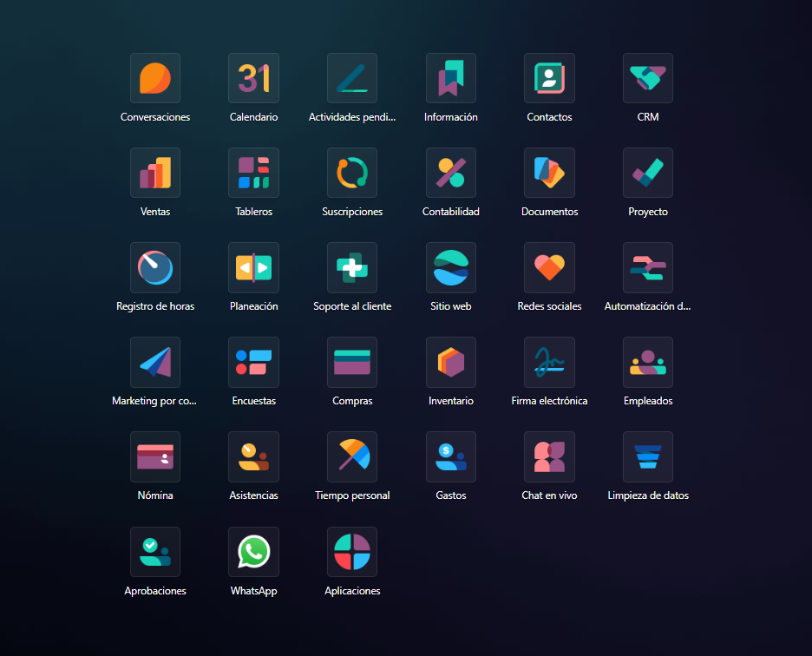The image size is (812, 656).
Task: Open the Proyecto checkmark icon
Action: click(647, 173)
